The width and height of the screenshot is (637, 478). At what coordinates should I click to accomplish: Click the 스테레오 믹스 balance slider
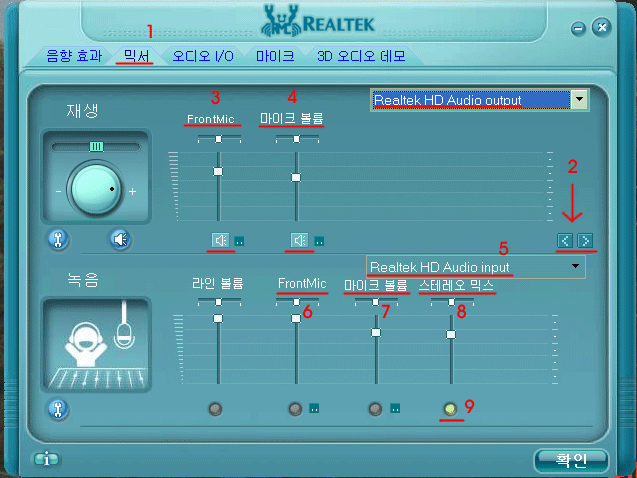tap(452, 302)
